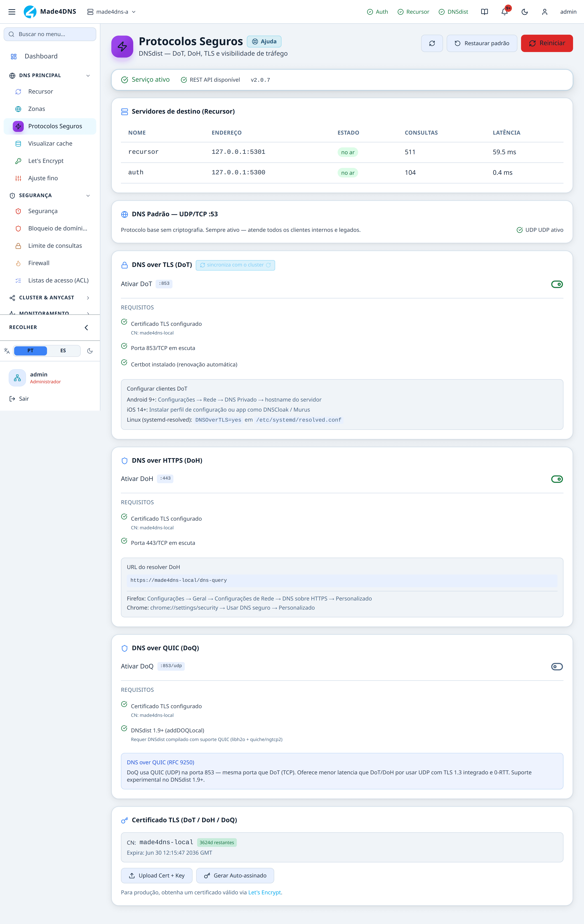Follow the Let's Encrypt link in certificate note

click(x=264, y=893)
